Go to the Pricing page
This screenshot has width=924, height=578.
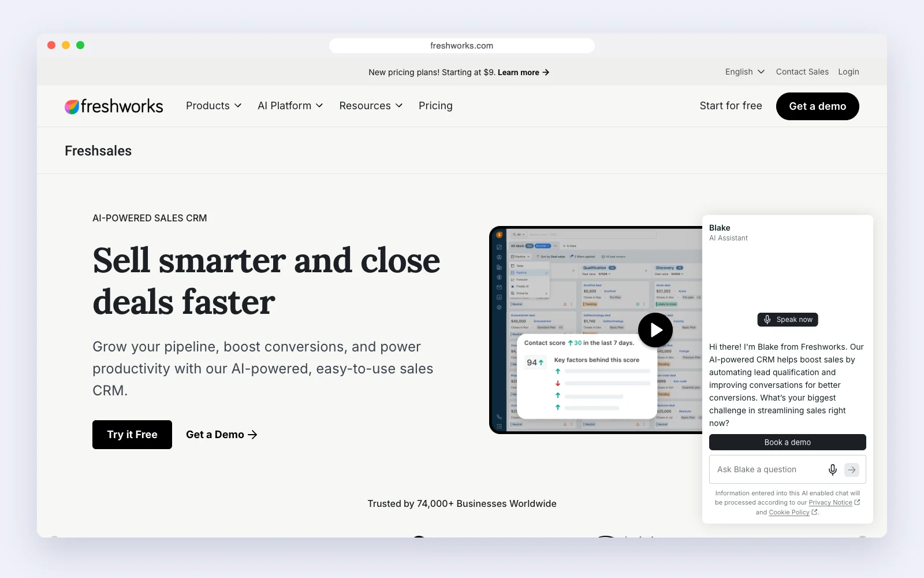(435, 106)
